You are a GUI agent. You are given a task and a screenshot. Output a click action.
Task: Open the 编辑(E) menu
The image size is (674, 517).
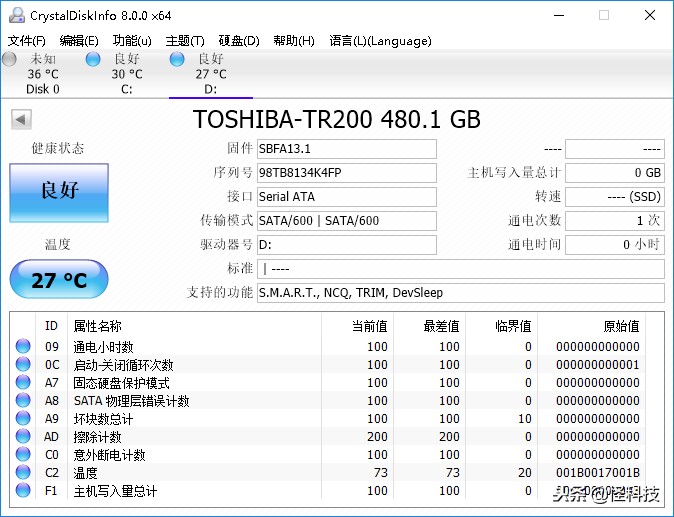point(79,41)
